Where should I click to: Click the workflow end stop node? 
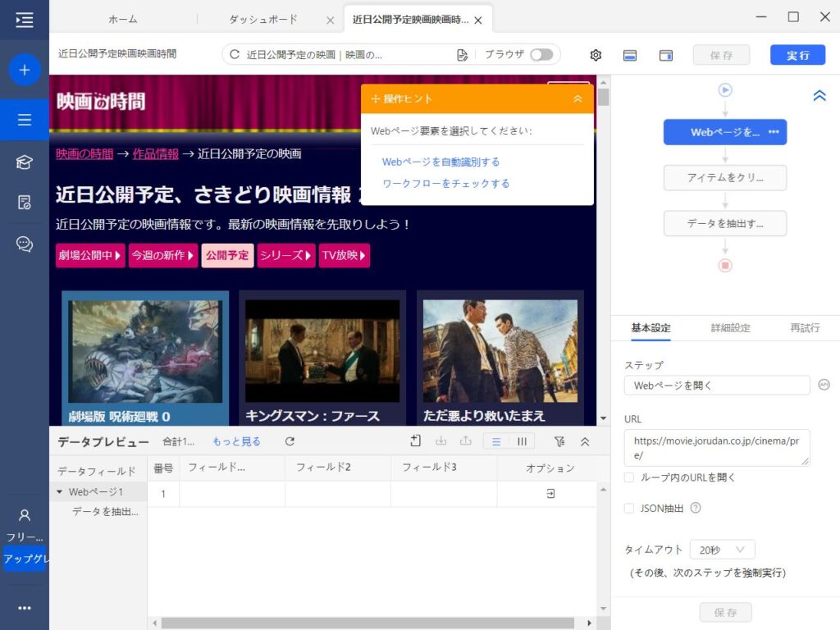tap(725, 265)
